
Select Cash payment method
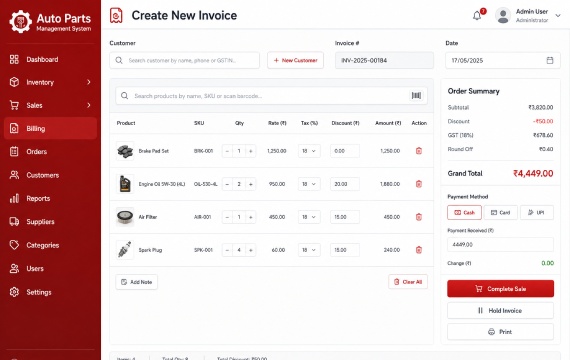pyautogui.click(x=464, y=212)
